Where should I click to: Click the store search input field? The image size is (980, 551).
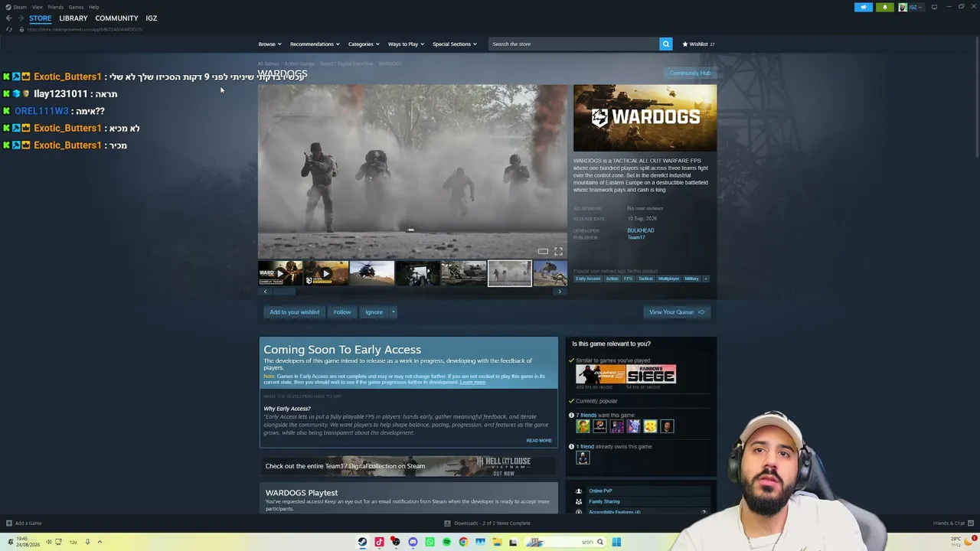point(574,44)
